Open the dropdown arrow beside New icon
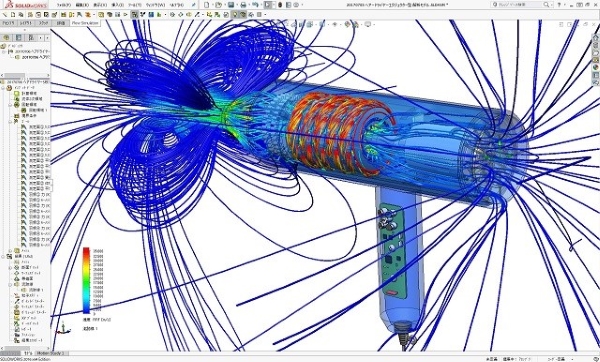The height and width of the screenshot is (362, 600). pos(211,5)
